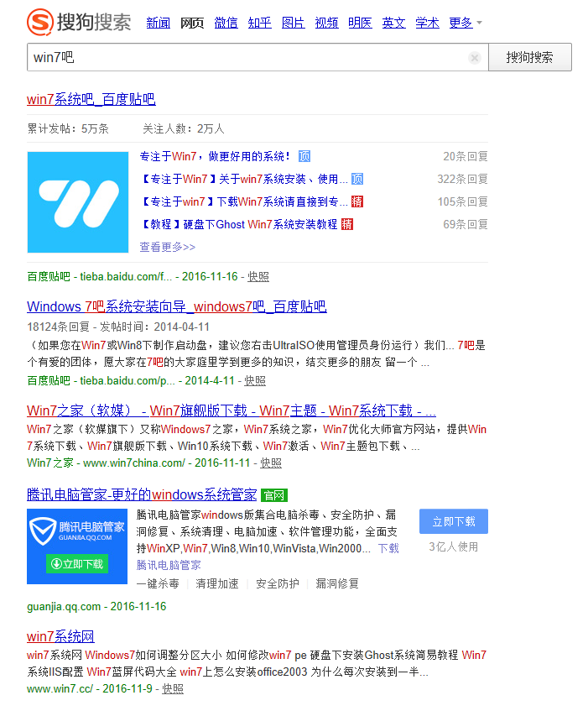This screenshot has height=711, width=588.
Task: Click the 腾讯电脑管家 sub-link
Action: coord(169,565)
